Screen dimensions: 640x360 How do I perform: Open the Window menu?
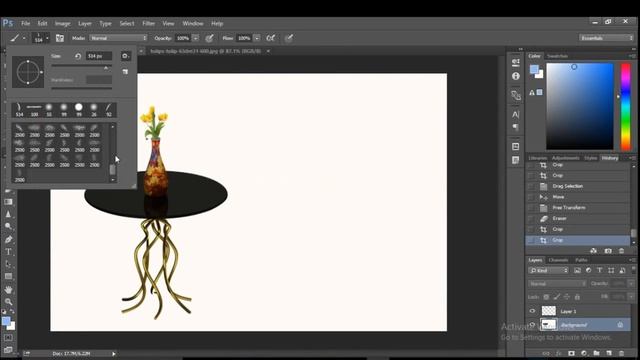point(193,23)
